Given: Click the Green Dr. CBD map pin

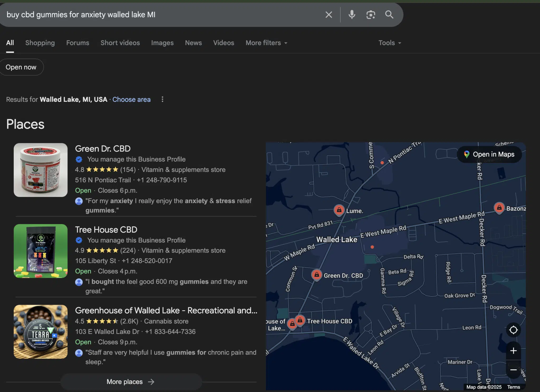Looking at the screenshot, I should (x=317, y=275).
